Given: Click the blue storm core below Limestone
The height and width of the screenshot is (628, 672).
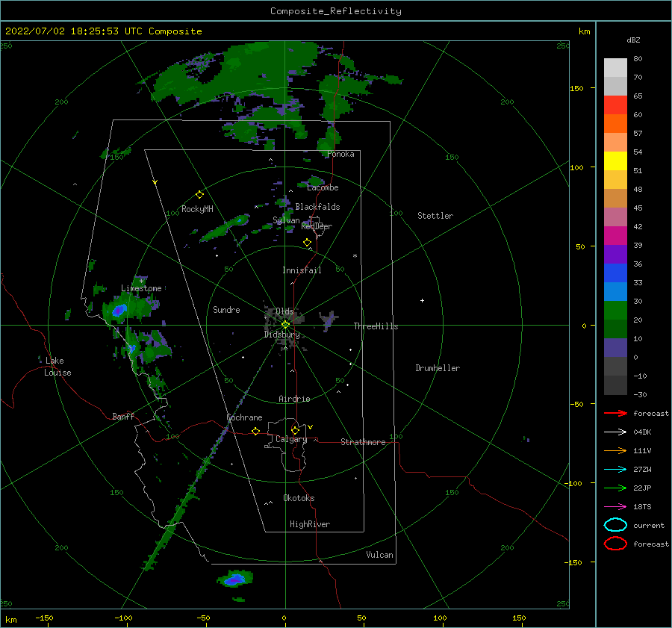Looking at the screenshot, I should point(118,309).
